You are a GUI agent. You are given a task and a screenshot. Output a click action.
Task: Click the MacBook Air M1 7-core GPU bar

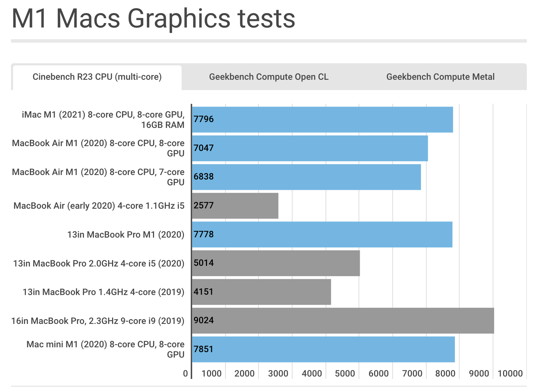[306, 177]
